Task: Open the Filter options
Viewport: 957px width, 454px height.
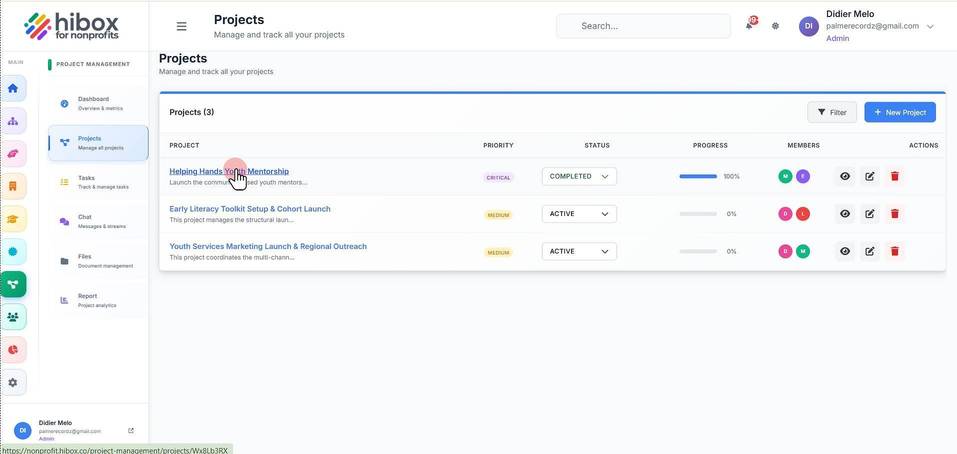Action: click(x=832, y=112)
